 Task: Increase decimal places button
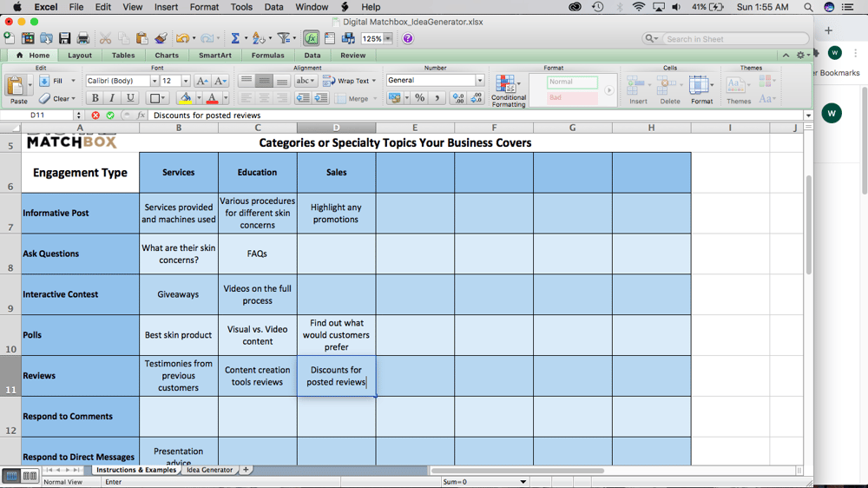pos(458,98)
